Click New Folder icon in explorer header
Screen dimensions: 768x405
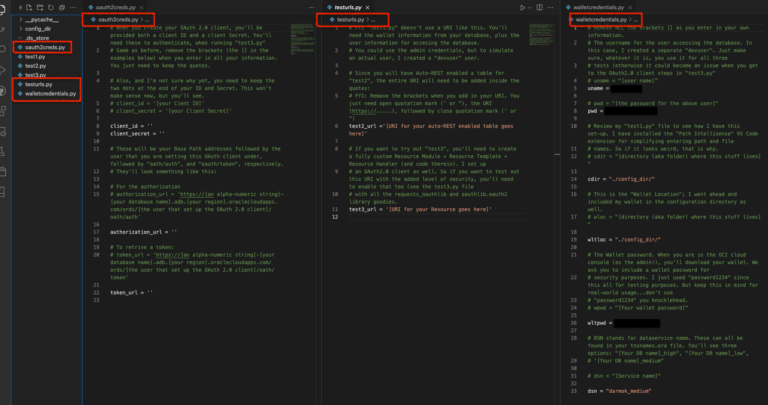pos(42,7)
